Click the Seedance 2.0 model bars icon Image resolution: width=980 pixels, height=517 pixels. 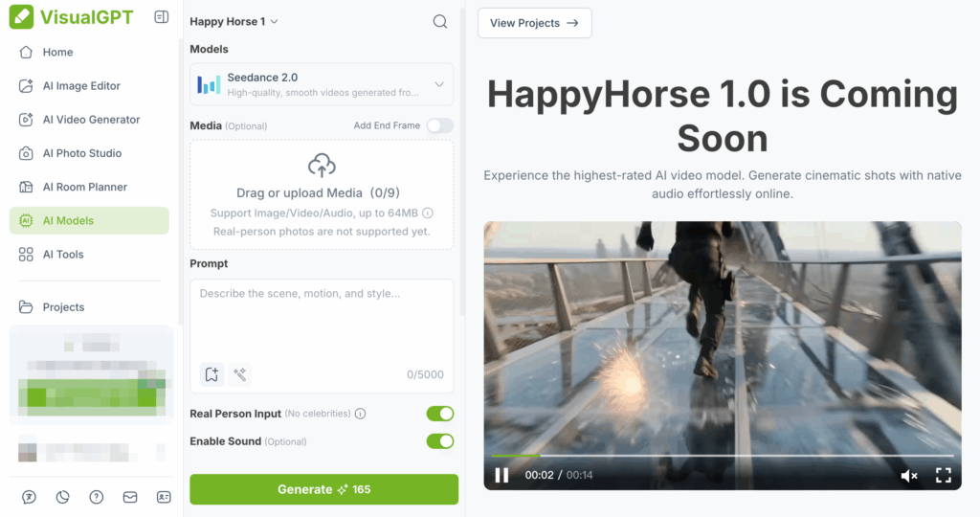tap(209, 84)
